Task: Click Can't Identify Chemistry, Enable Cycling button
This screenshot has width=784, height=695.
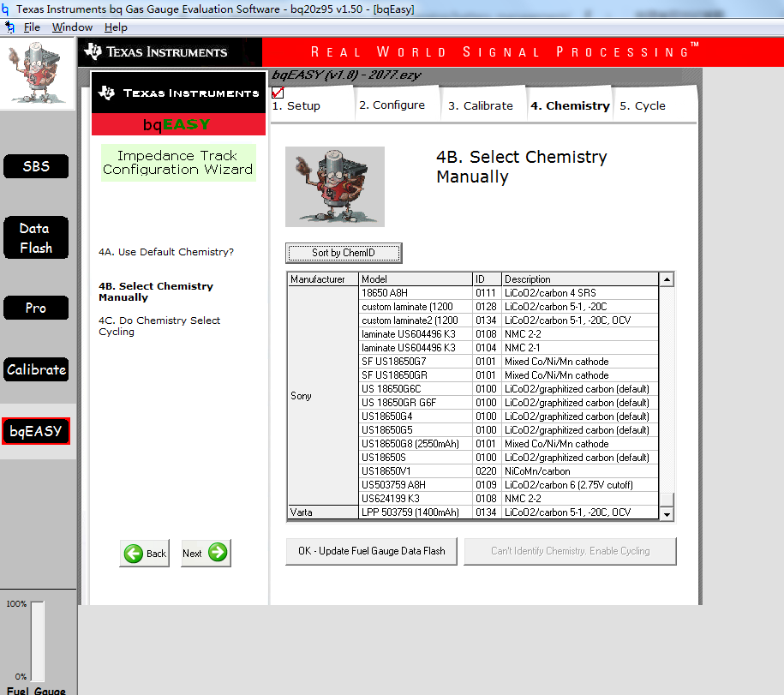Action: [570, 551]
